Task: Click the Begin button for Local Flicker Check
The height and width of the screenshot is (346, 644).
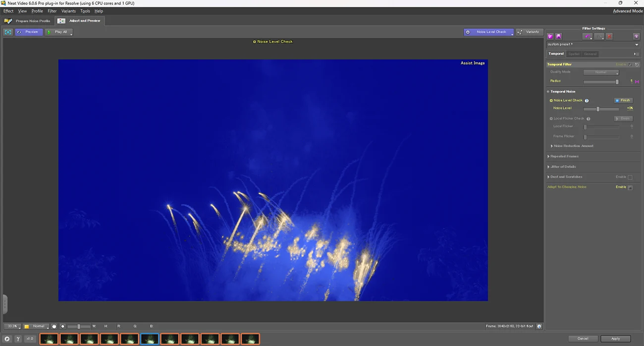Action: click(x=623, y=118)
